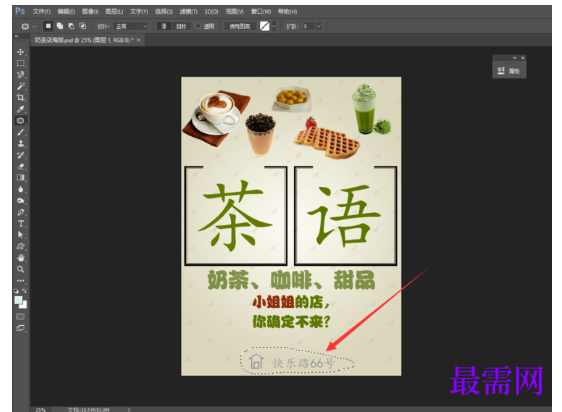Select the Crop tool

pyautogui.click(x=20, y=98)
